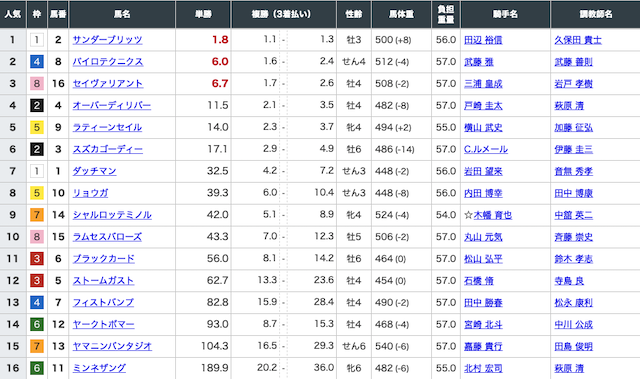Click red frame 3 badge beside ブラックカード

click(37, 259)
